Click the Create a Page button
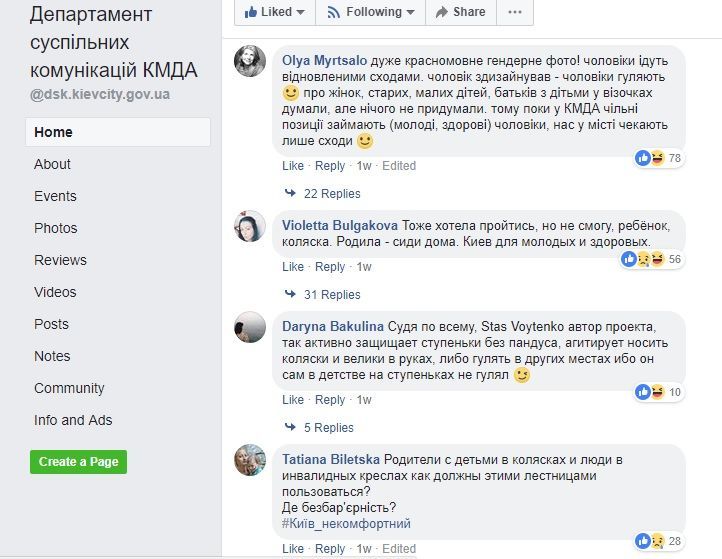The width and height of the screenshot is (722, 559). [78, 462]
